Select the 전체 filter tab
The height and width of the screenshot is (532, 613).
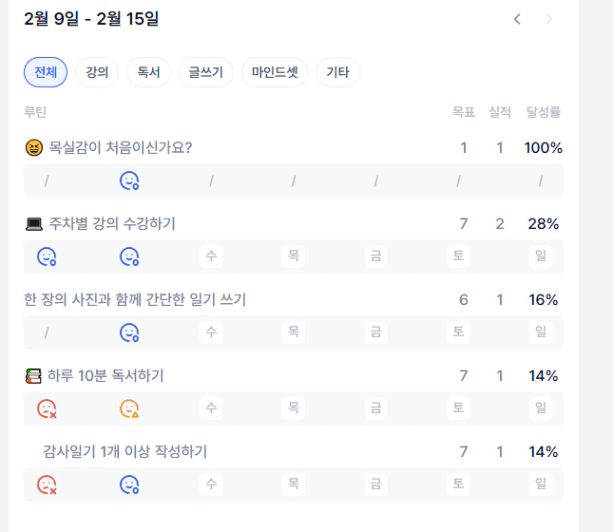click(x=45, y=72)
